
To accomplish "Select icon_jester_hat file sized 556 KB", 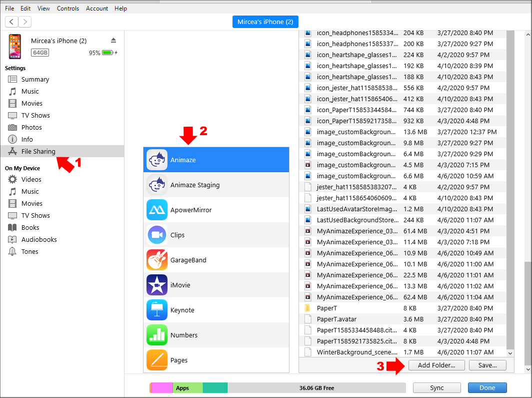I will click(402, 88).
